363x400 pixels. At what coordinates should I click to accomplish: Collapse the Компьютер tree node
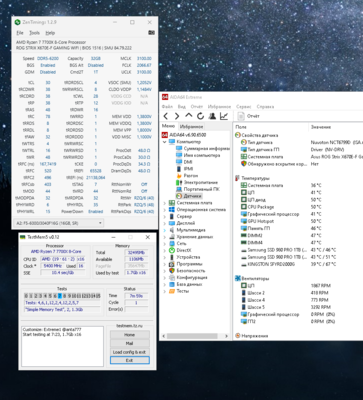click(x=164, y=142)
